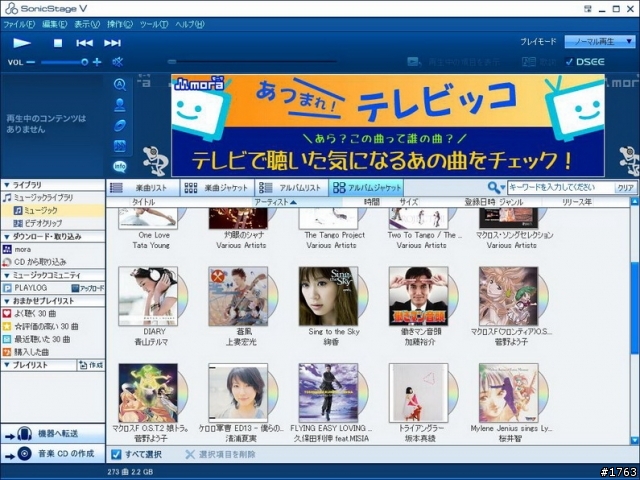Open PLAYLOG in the sidebar
This screenshot has width=640, height=480.
pyautogui.click(x=25, y=288)
